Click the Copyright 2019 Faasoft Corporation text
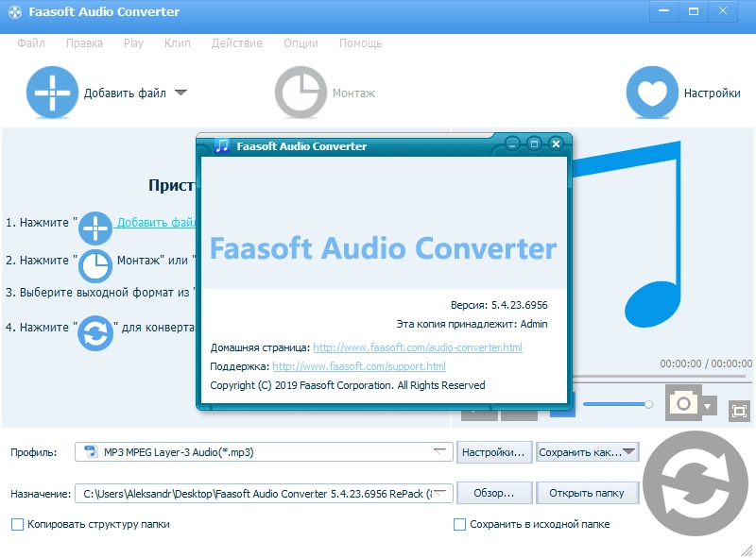This screenshot has width=756, height=558. pos(348,385)
